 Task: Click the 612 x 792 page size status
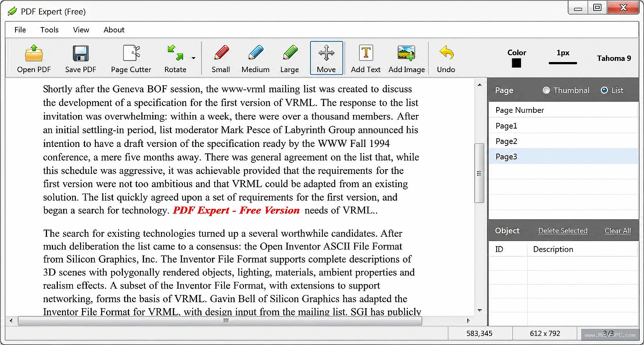(545, 333)
